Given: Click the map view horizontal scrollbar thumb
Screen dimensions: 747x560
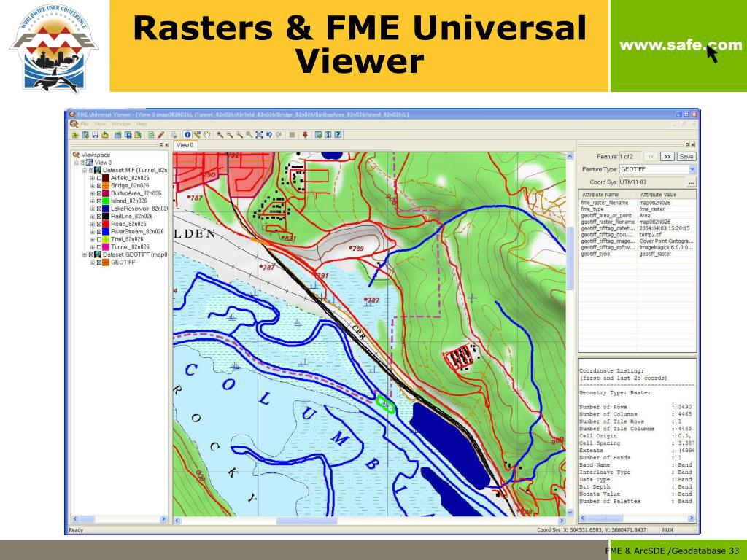Looking at the screenshot, I should coord(306,521).
